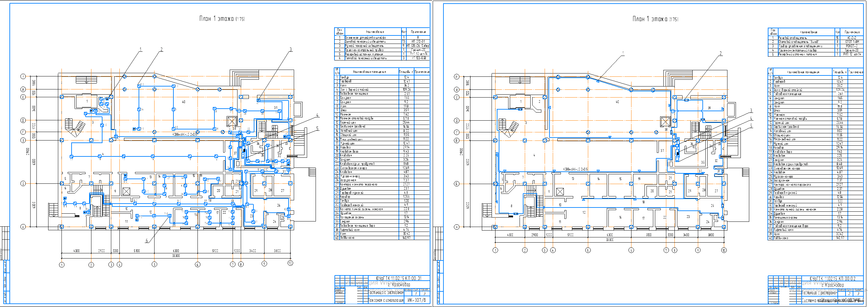The width and height of the screenshot is (868, 307).
Task: Select room number 40 on the left plan
Action: 183,102
